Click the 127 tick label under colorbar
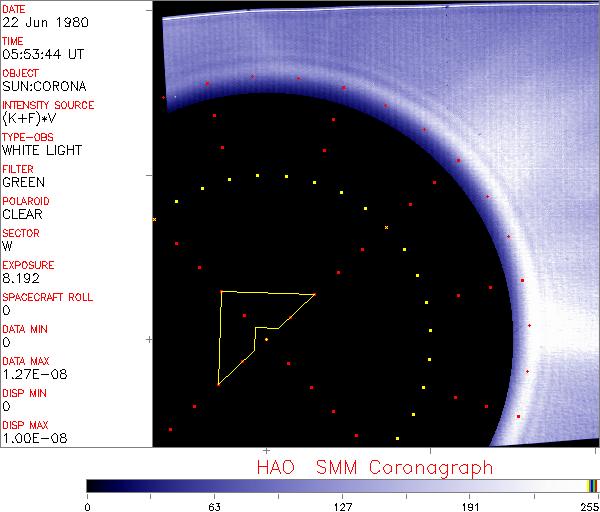600x512 pixels. click(x=342, y=505)
